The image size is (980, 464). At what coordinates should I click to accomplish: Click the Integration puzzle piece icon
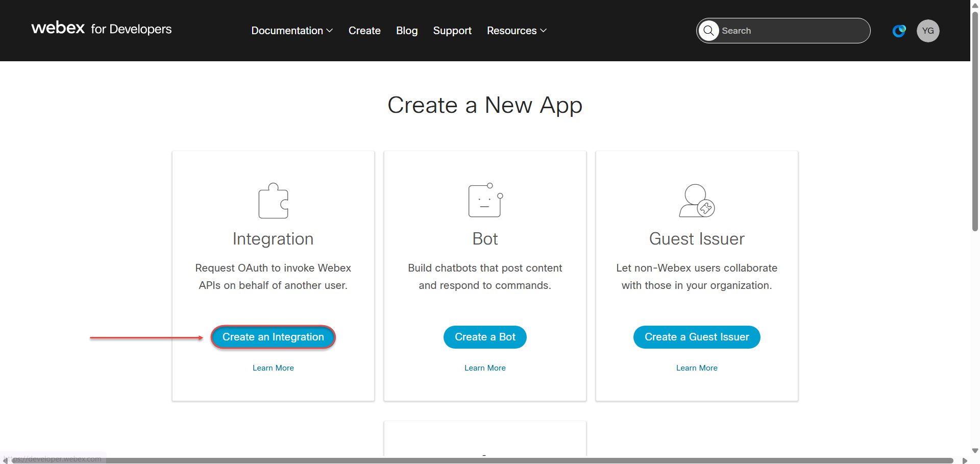pos(273,201)
